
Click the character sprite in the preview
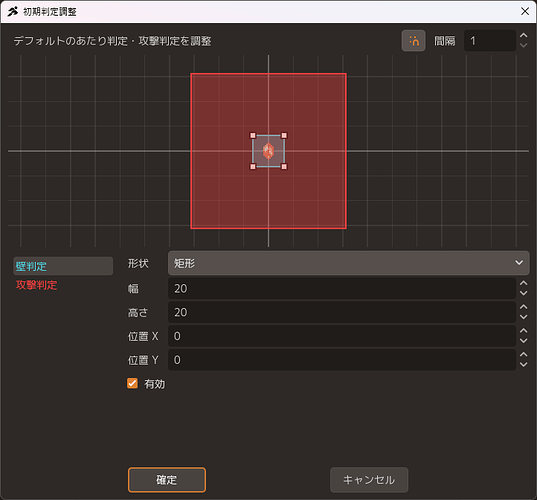click(x=268, y=151)
